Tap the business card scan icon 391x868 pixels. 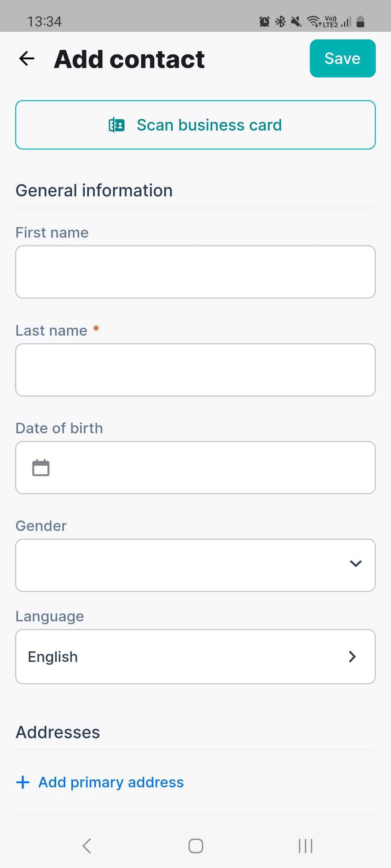click(x=117, y=125)
